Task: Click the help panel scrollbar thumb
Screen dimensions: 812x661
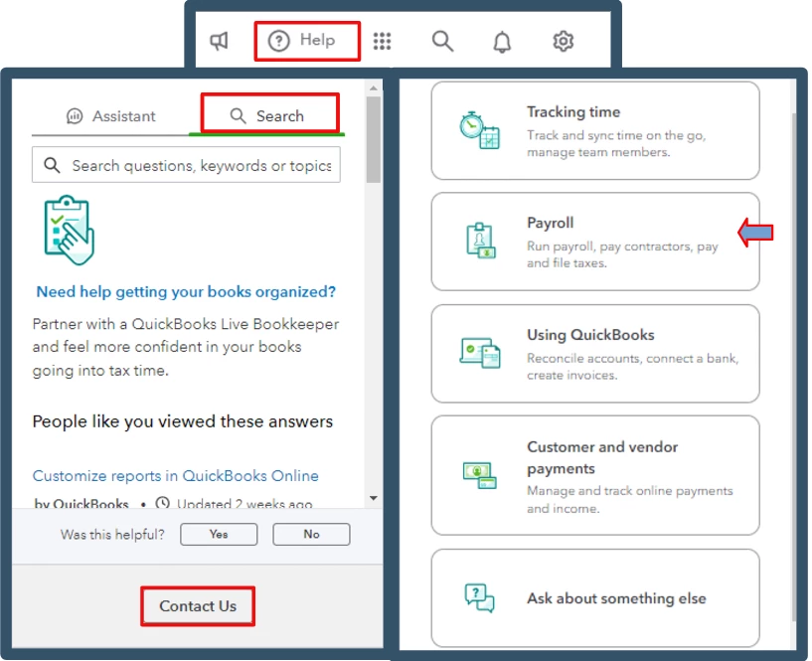Action: [x=374, y=139]
